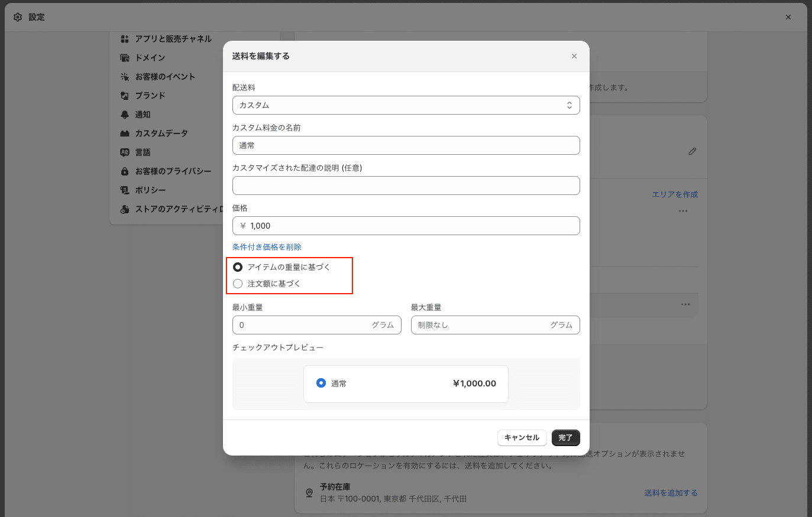This screenshot has height=517, width=812.
Task: Click the 完了 button
Action: [565, 437]
